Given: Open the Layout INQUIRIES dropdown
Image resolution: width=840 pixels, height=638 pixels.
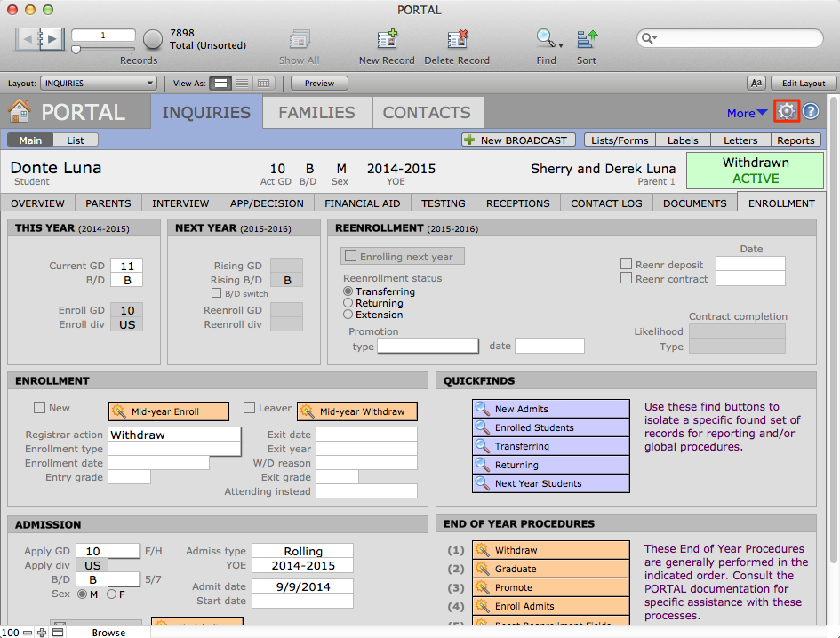Looking at the screenshot, I should click(99, 83).
